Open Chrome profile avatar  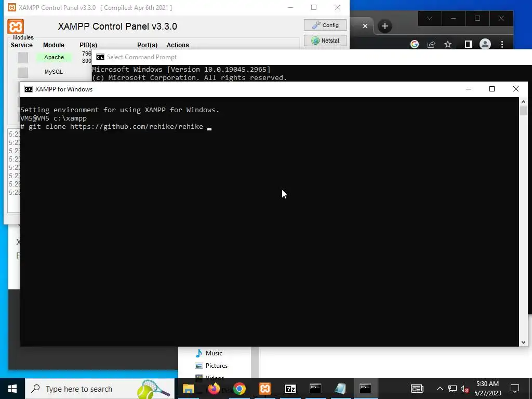485,44
